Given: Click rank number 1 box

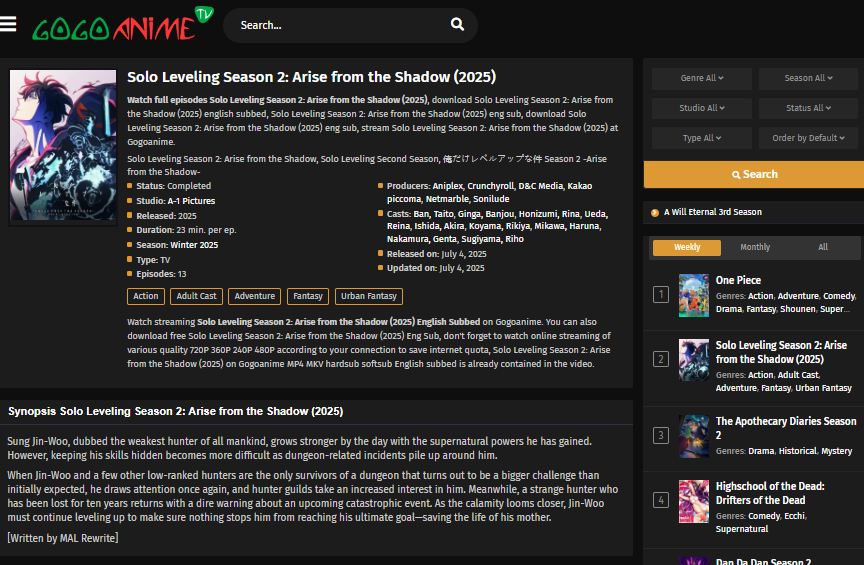Looking at the screenshot, I should (661, 294).
